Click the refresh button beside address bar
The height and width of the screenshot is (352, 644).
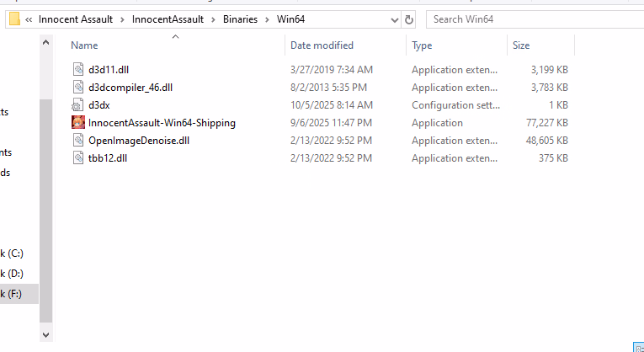pos(409,19)
